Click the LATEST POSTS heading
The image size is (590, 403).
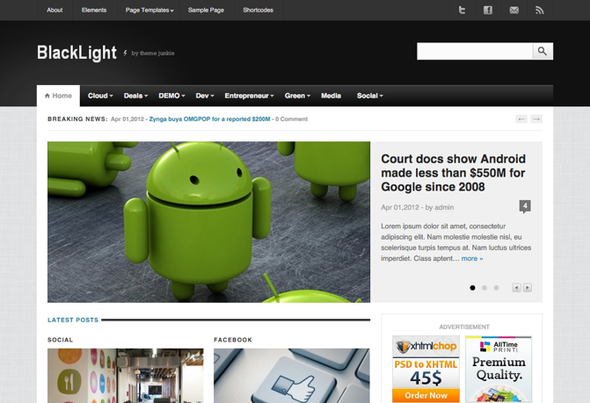coord(73,320)
